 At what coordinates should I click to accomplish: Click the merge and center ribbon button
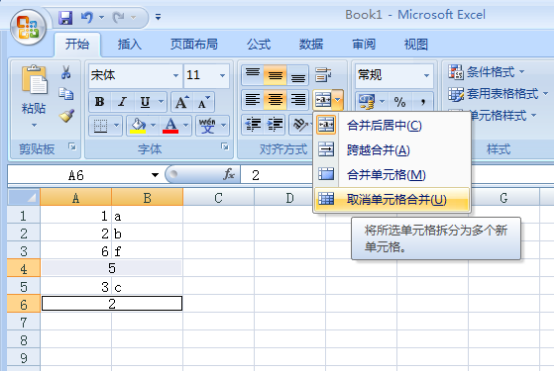tap(323, 100)
